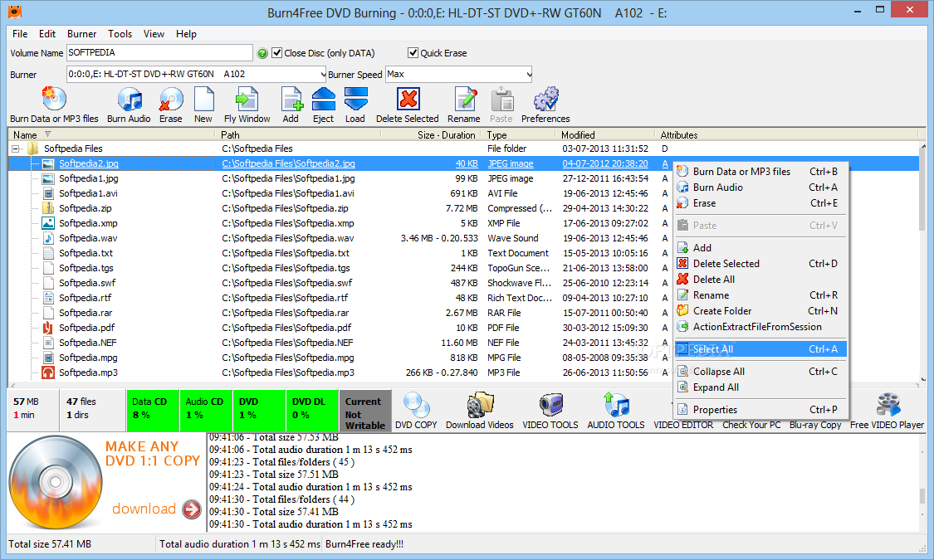Screen dimensions: 934x560
Task: Open the View menu
Action: tap(154, 34)
